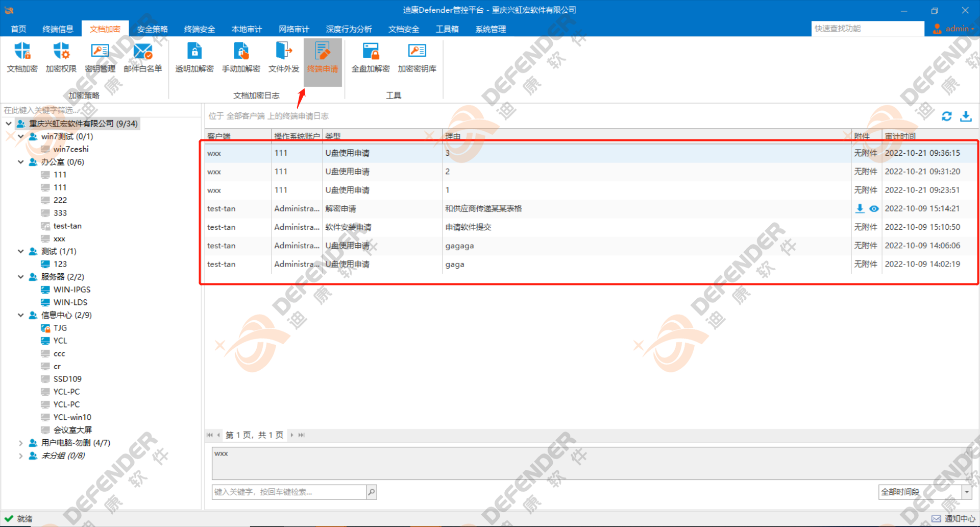Screen dimensions: 980x527
Task: Switch to the 工具箱 tab
Action: (x=447, y=29)
